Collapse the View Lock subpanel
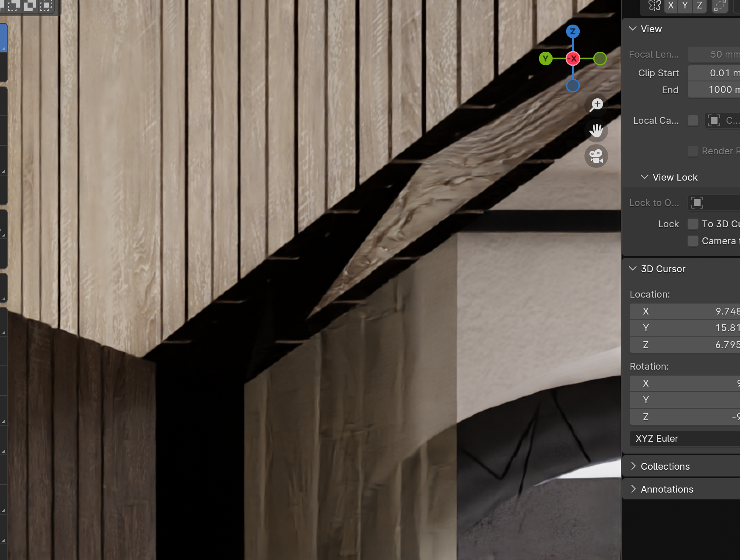740x560 pixels. click(645, 177)
